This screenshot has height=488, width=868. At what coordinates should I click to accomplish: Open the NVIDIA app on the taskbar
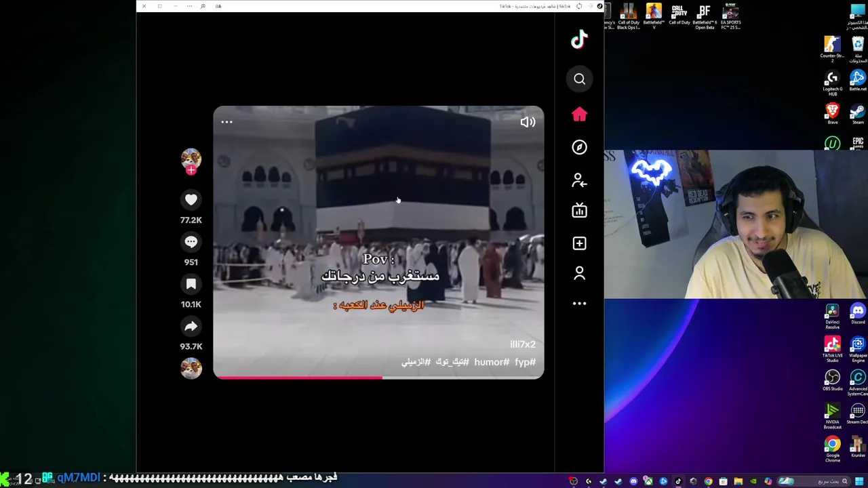tap(753, 481)
